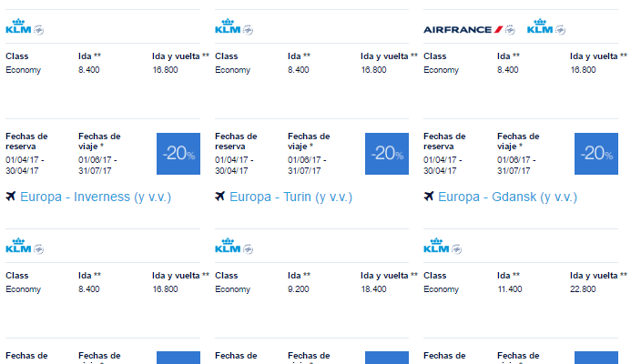Click the KLM logo for the 11.400 fare card
Screen dimensions: 631x364
click(436, 246)
